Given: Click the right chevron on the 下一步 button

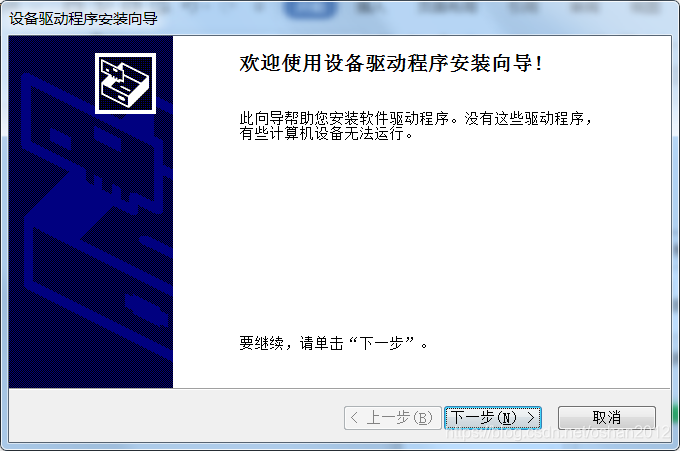Looking at the screenshot, I should [531, 418].
